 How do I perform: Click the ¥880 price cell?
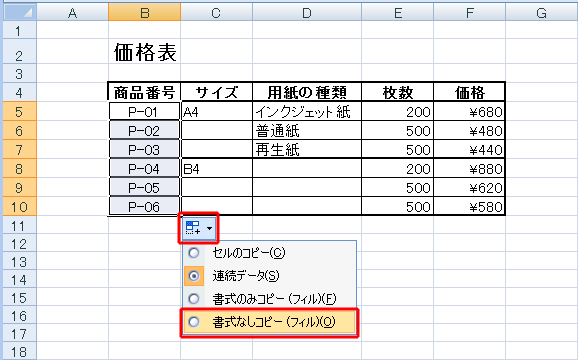pyautogui.click(x=469, y=169)
